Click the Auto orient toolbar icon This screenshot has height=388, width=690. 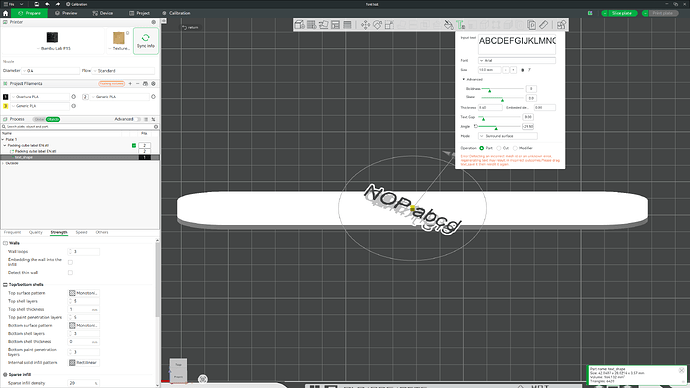323,25
